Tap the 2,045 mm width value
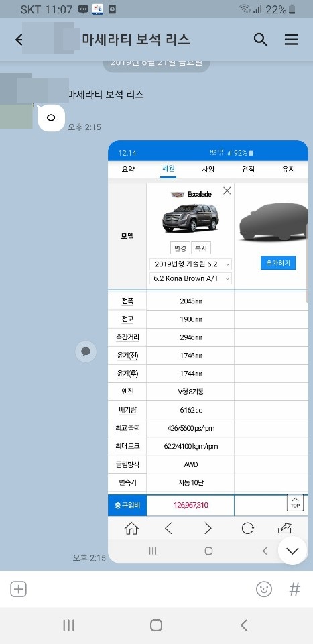Image resolution: width=313 pixels, height=644 pixels. coord(191,301)
